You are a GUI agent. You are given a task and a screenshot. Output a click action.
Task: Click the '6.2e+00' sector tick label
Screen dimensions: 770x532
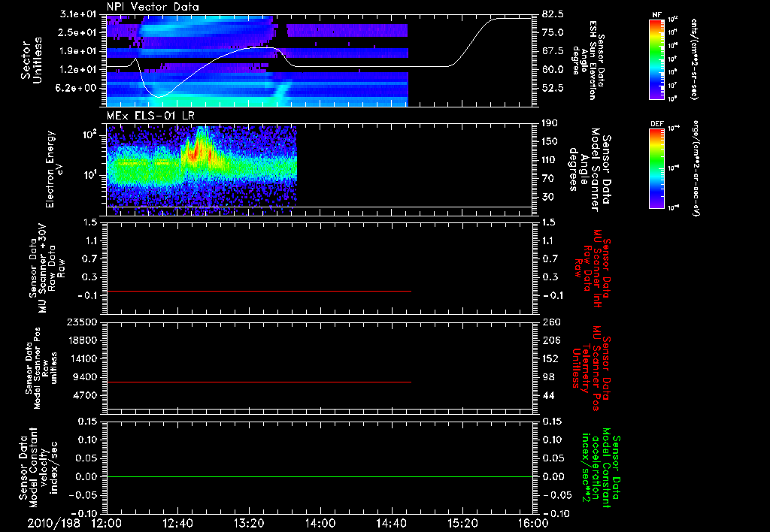78,89
